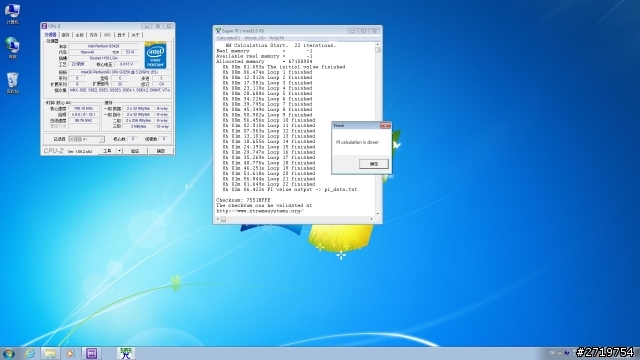
Task: Close the Finish dialog with red X
Action: coord(385,125)
